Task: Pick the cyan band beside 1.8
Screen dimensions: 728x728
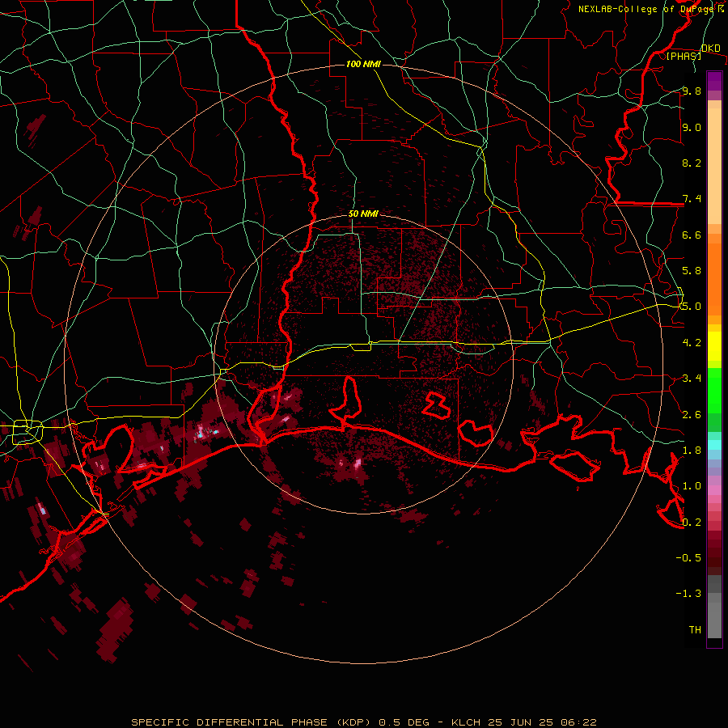Action: tap(714, 445)
